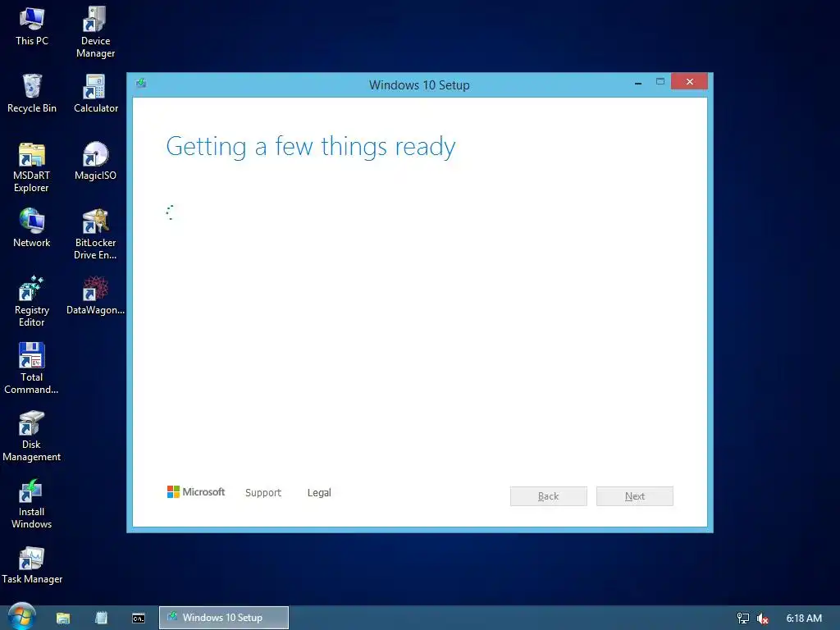Select the Task Manager desktop shortcut
The image size is (840, 630).
pos(32,566)
